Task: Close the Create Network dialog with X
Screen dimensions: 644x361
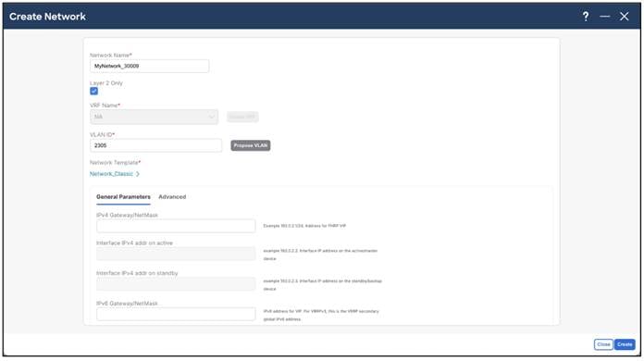Action: tap(625, 17)
